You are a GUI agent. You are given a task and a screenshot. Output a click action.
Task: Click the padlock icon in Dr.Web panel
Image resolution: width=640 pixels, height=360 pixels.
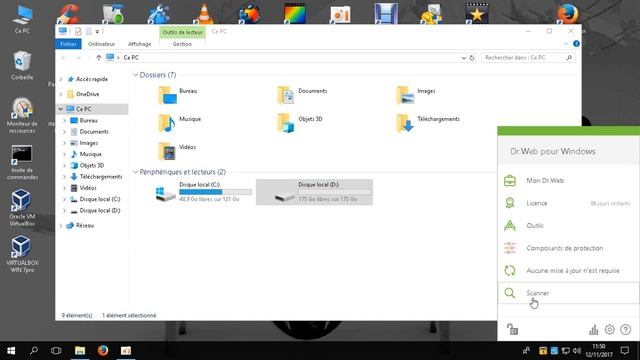(x=512, y=329)
